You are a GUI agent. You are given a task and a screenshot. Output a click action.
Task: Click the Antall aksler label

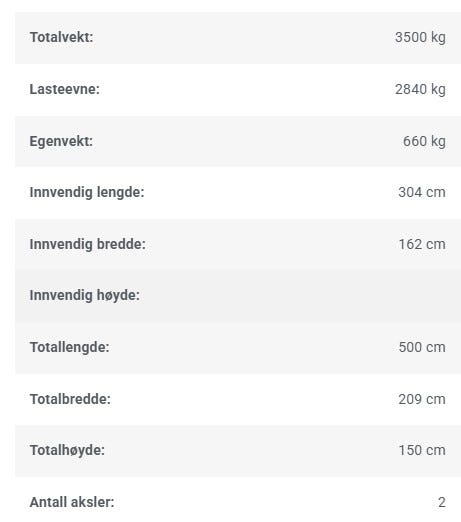pos(72,502)
